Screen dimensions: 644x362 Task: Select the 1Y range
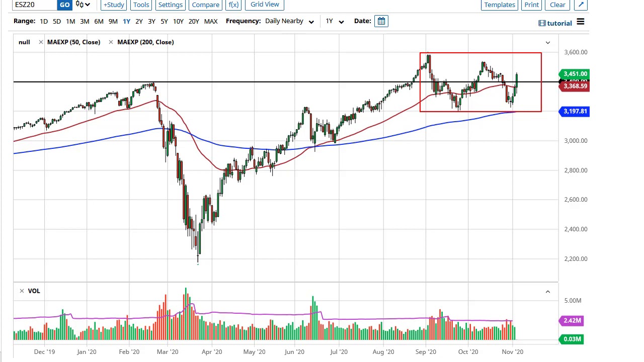tap(126, 21)
